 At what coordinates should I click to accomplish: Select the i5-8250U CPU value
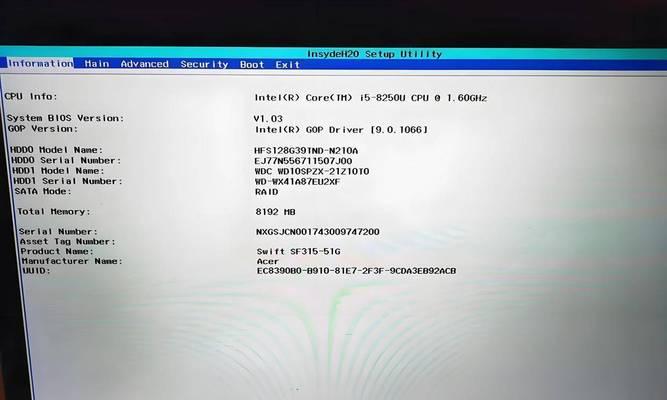click(x=371, y=98)
